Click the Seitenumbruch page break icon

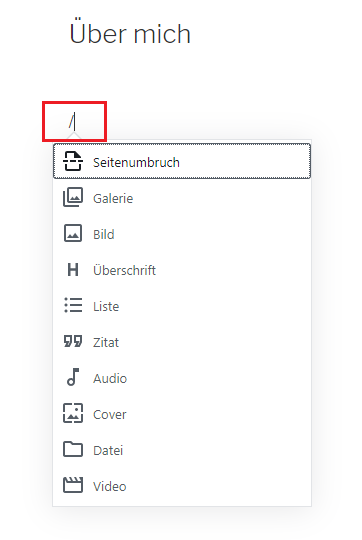pos(73,161)
